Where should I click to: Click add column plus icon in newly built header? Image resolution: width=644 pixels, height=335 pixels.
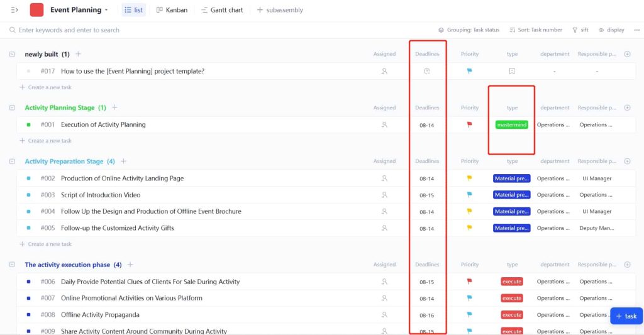click(x=627, y=54)
